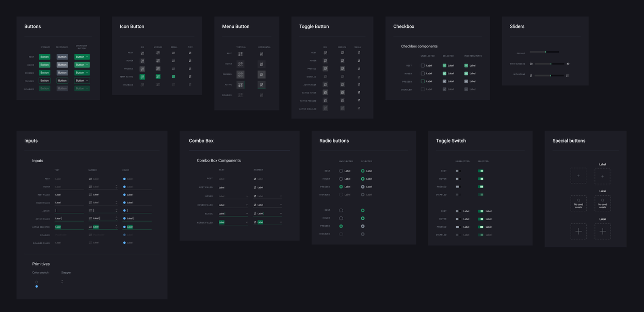Turn on the unlabeled unselected rest toggle switch

click(457, 171)
